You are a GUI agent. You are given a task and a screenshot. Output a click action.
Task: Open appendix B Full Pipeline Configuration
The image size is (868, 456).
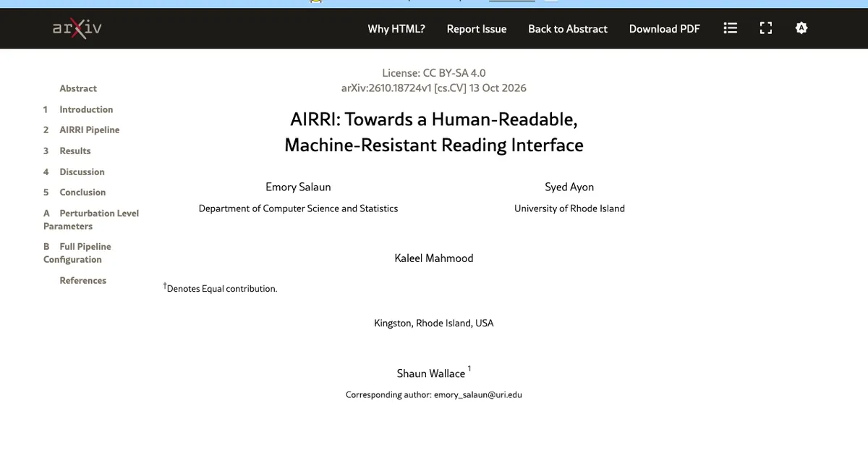77,253
